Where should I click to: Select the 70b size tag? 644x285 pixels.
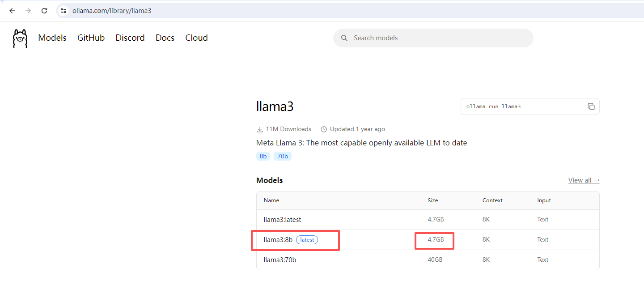pos(283,156)
